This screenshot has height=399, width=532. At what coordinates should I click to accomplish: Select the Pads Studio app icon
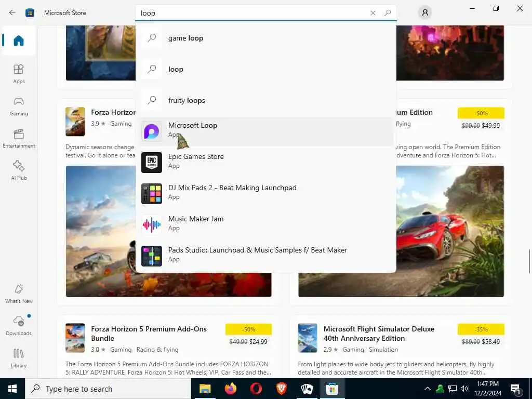tap(152, 256)
